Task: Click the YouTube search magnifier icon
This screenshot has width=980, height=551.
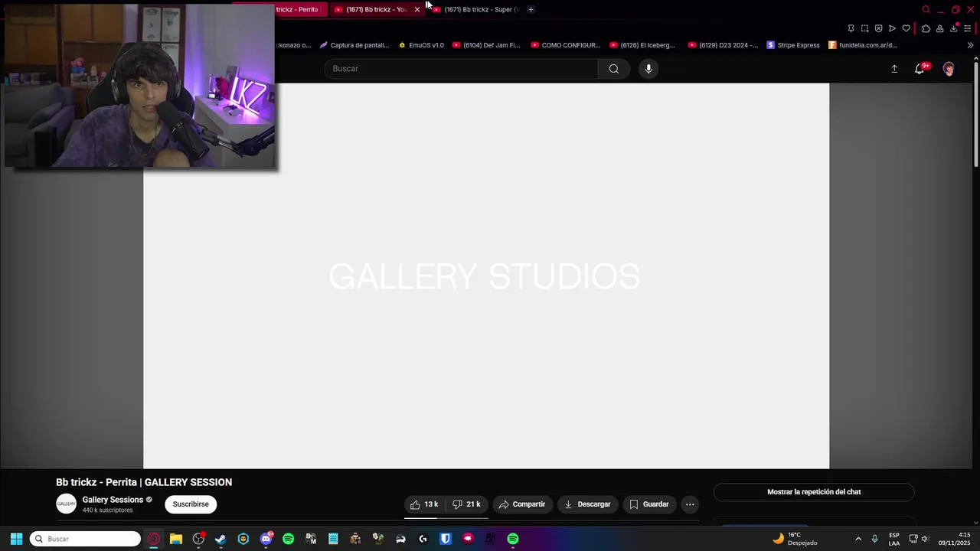Action: point(613,69)
